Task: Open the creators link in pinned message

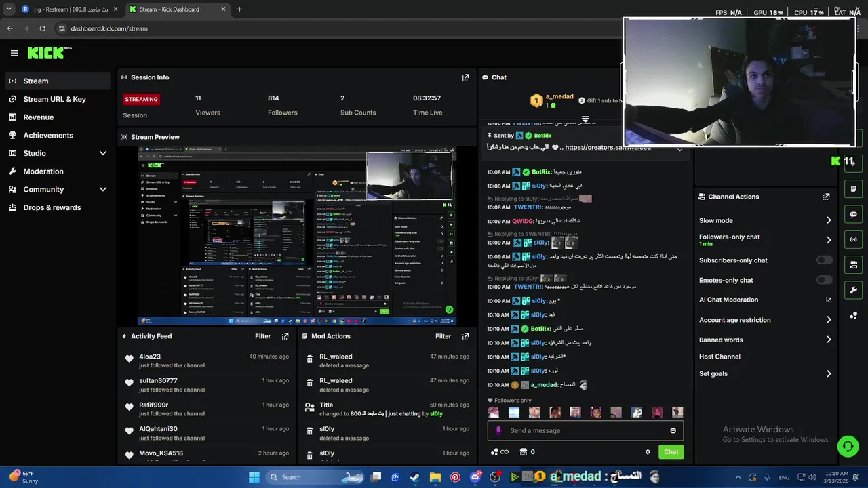Action: click(608, 148)
